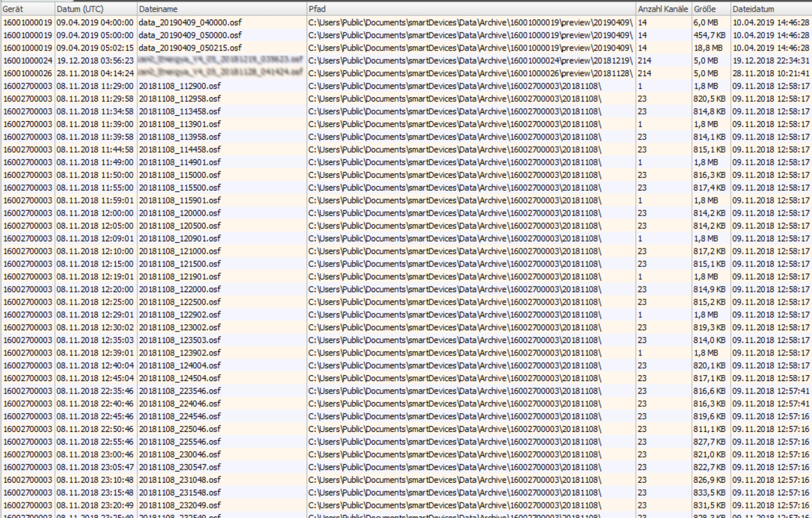Image resolution: width=812 pixels, height=518 pixels.
Task: Select file 20181108_122000.osf
Action: click(180, 289)
